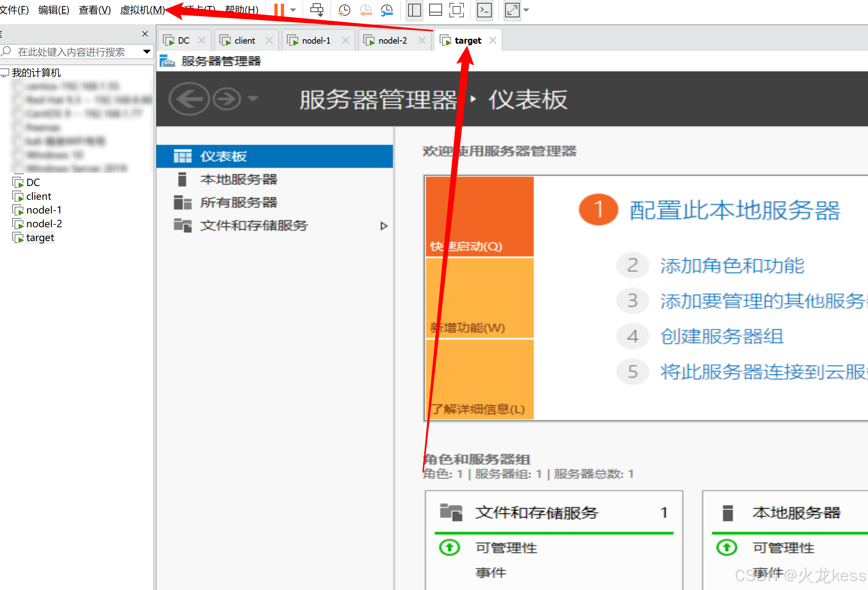
Task: Switch to the nodel-1 VM tab
Action: 316,40
